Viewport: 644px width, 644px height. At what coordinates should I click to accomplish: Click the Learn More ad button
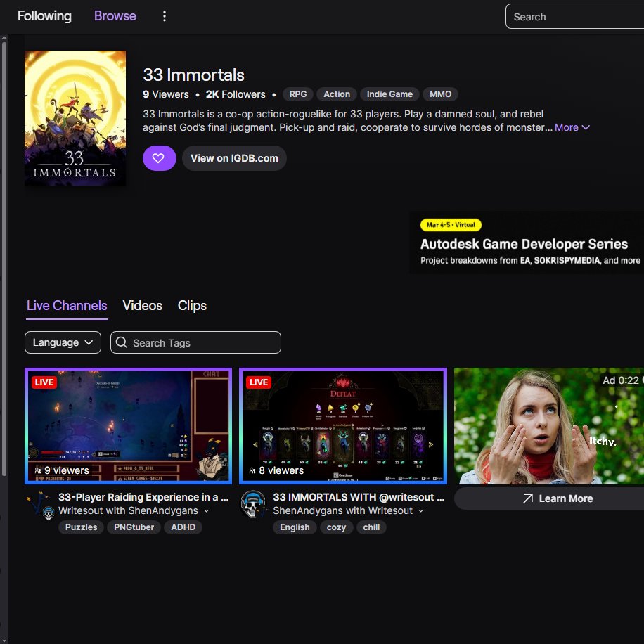549,498
